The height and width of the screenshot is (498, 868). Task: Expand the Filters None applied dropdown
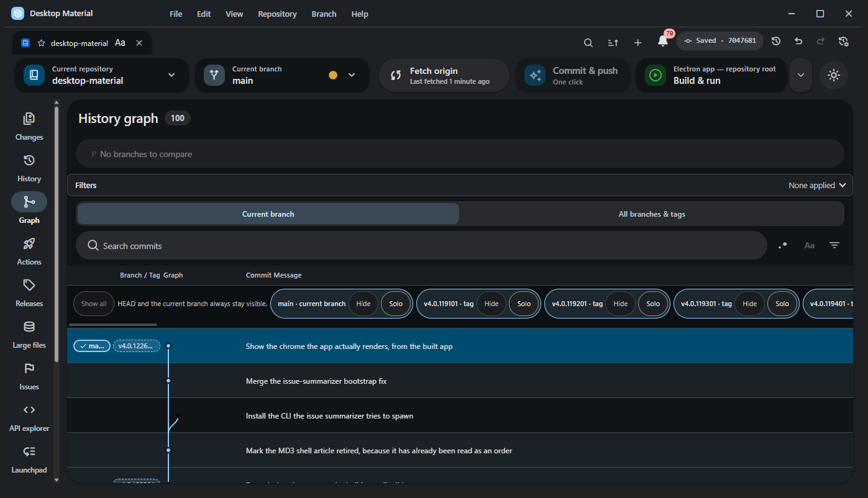pos(817,185)
